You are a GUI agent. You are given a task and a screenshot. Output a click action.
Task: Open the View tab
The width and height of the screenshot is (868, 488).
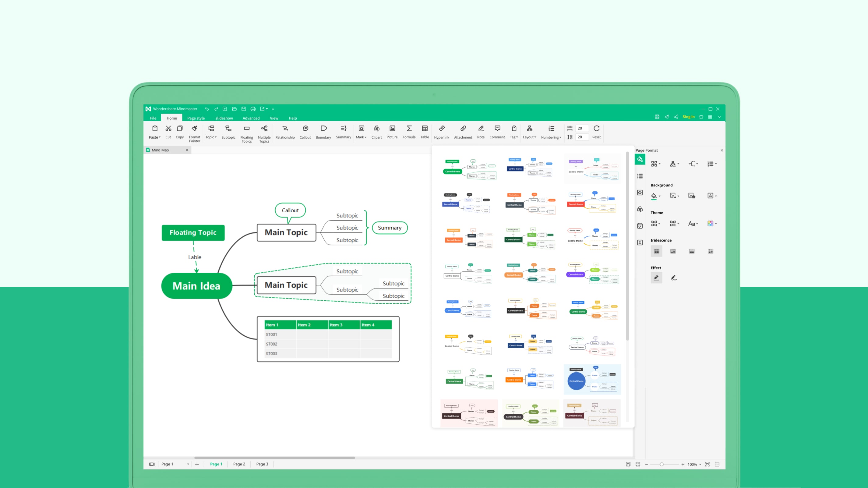click(x=274, y=118)
